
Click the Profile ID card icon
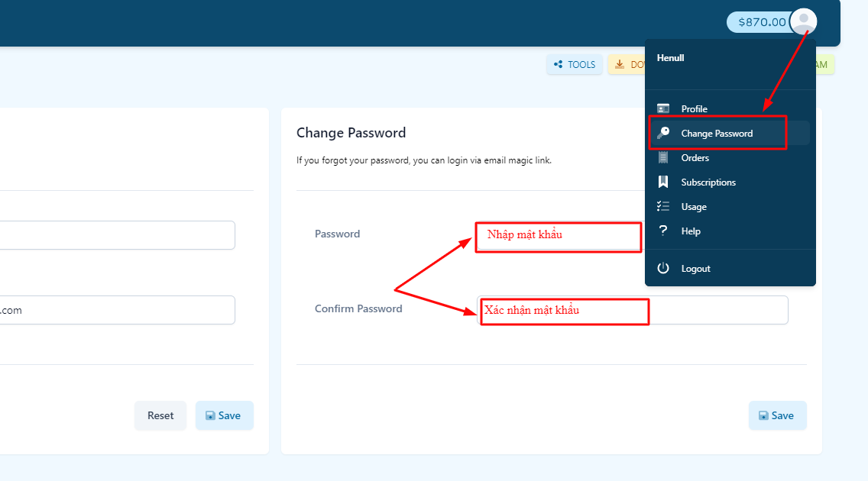[663, 108]
